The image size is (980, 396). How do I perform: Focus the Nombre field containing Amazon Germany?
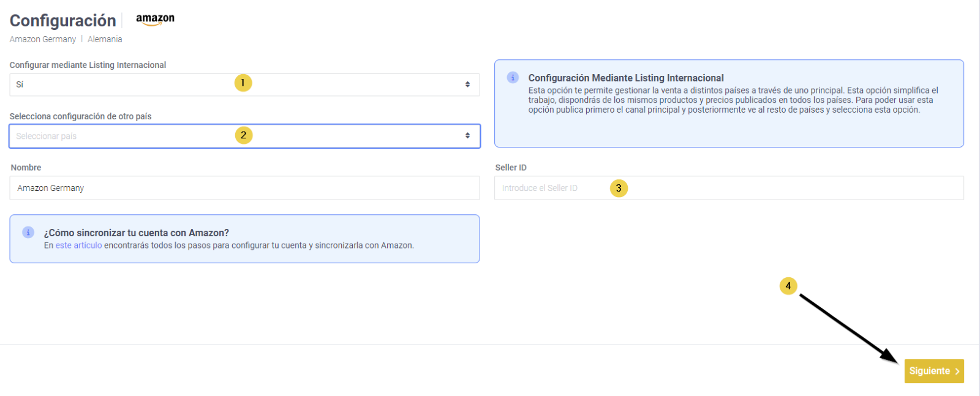point(244,188)
